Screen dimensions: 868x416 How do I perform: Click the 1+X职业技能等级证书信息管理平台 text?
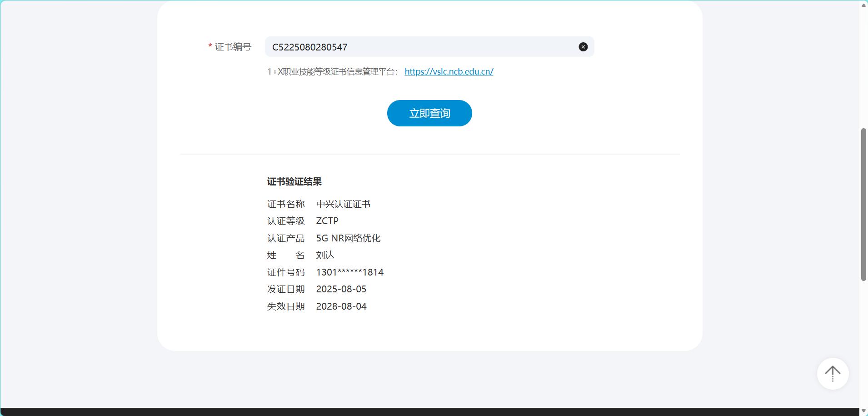[x=332, y=71]
